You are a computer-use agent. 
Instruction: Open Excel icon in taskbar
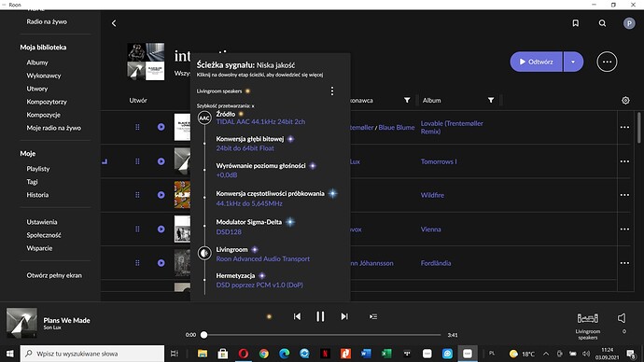tap(386, 354)
